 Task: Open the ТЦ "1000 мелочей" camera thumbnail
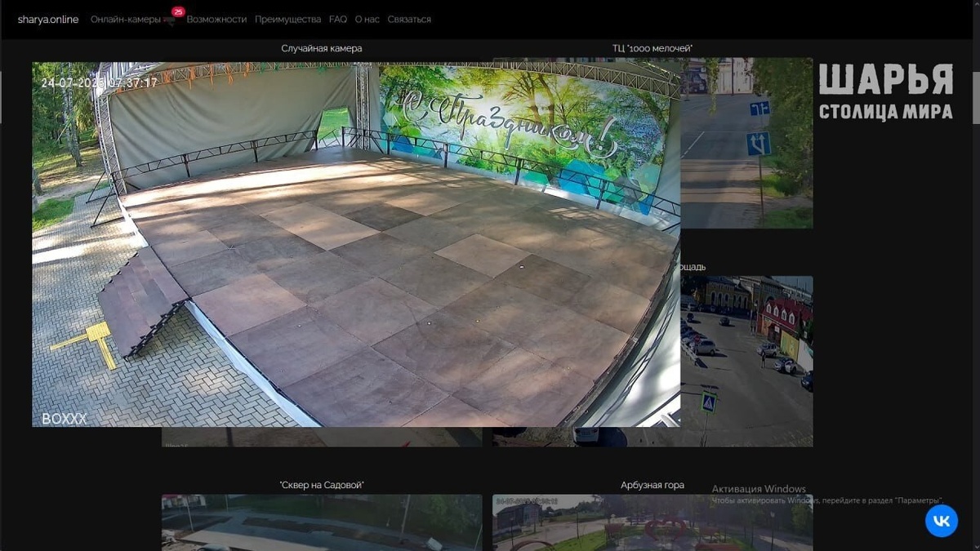746,143
